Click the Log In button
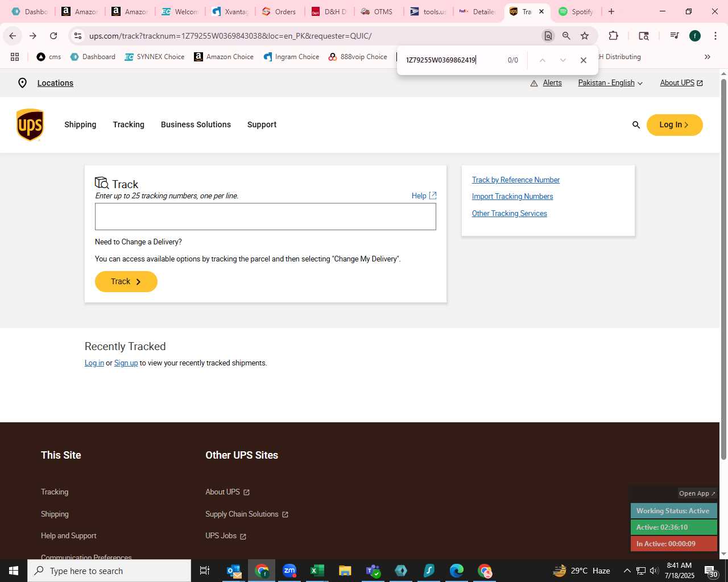This screenshot has width=728, height=582. point(675,125)
